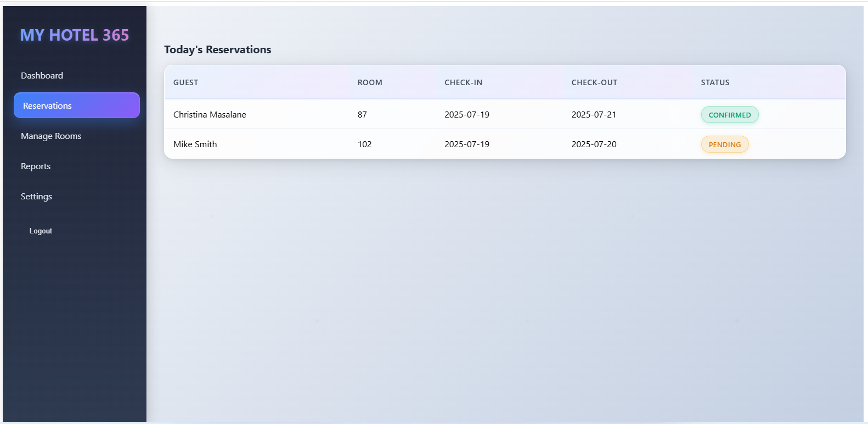868x424 pixels.
Task: Click the Today's Reservations heading
Action: 217,49
